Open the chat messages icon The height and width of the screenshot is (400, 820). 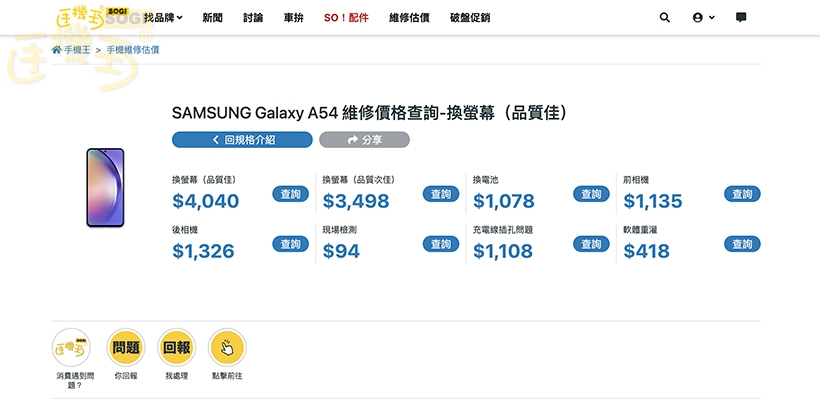tap(741, 17)
